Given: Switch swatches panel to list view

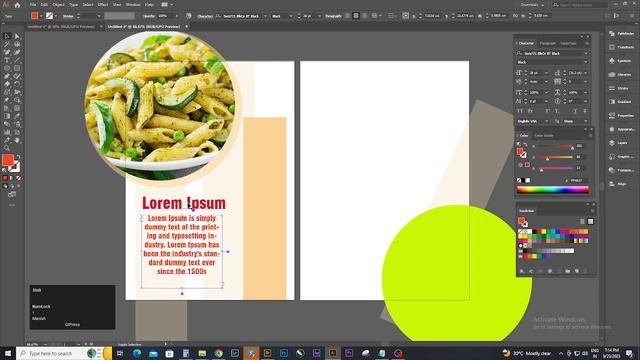Looking at the screenshot, I should (x=582, y=221).
